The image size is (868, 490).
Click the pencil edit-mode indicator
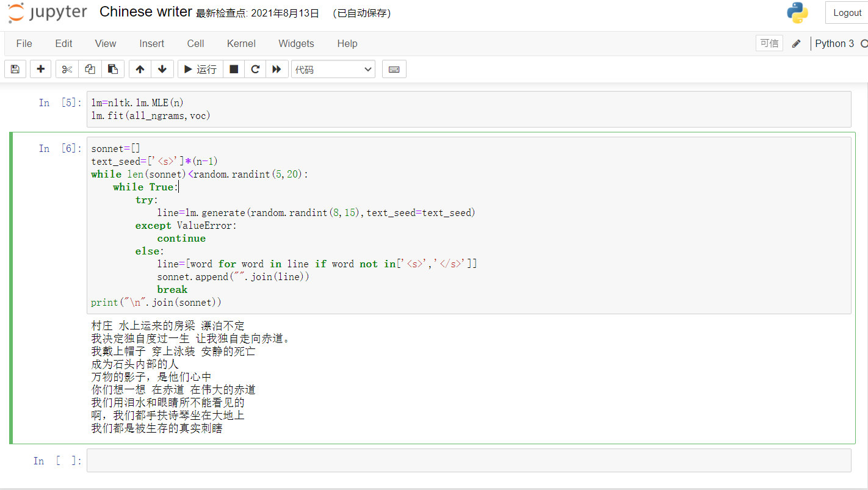coord(796,43)
